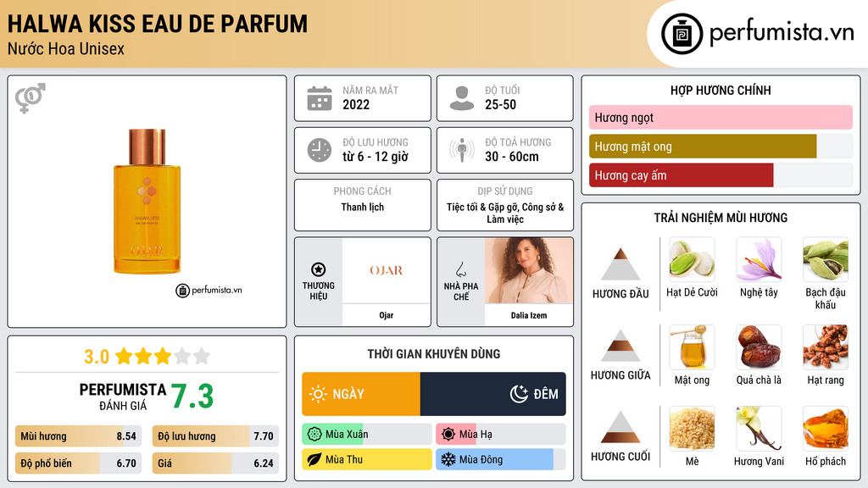Viewport: 868px width, 488px height.
Task: Click the Mùa Xuân season bar
Action: (x=367, y=435)
